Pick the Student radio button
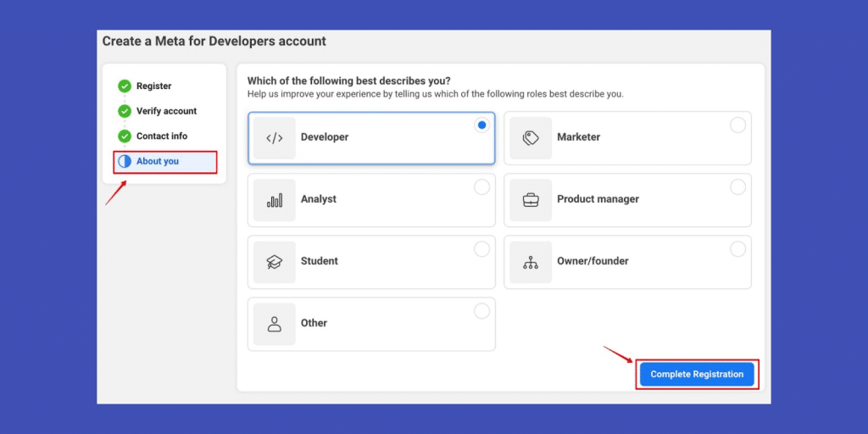The width and height of the screenshot is (868, 434). click(x=481, y=249)
